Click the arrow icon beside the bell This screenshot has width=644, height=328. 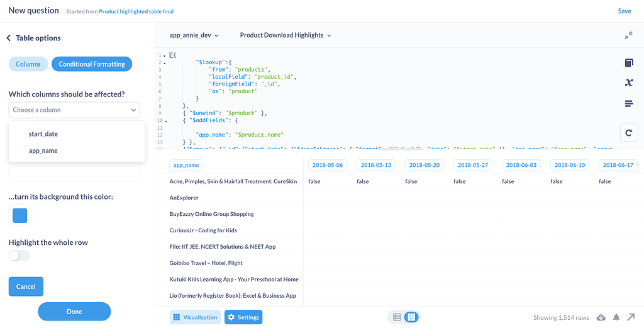[631, 317]
